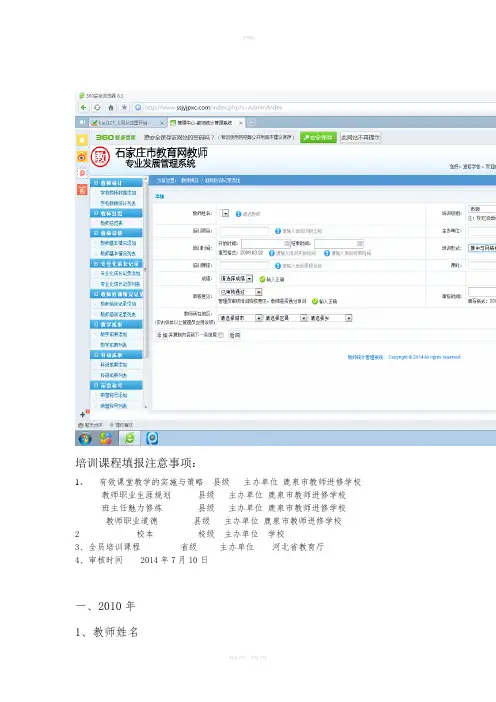Click the 培训项目 text input
The height and width of the screenshot is (702, 496).
click(244, 231)
